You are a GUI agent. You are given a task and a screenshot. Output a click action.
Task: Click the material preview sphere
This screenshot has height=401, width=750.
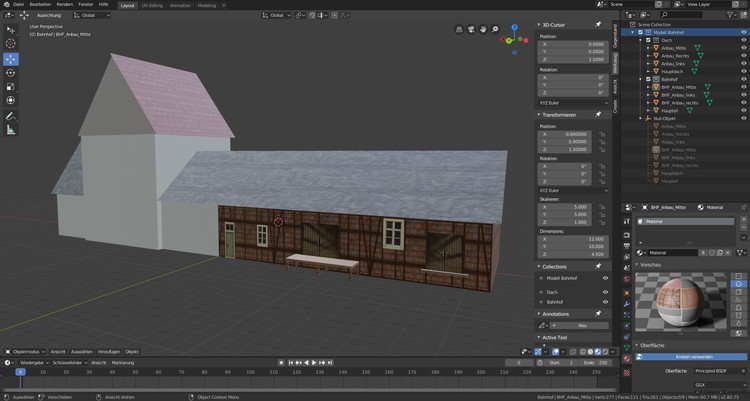tap(675, 303)
